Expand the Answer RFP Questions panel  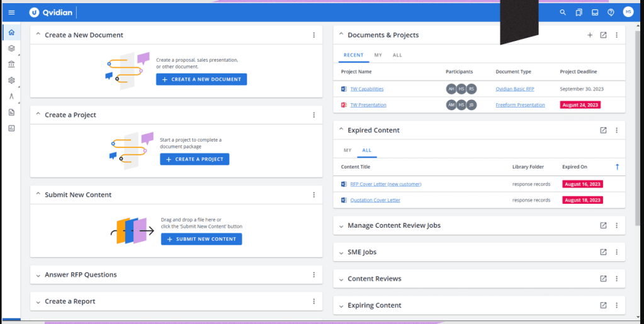(38, 275)
